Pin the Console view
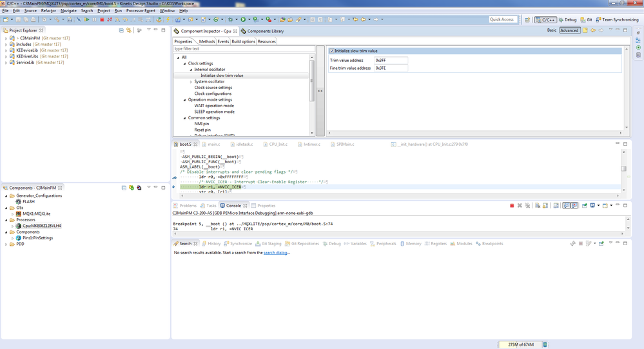Viewport: 644px width, 349px height. point(585,206)
